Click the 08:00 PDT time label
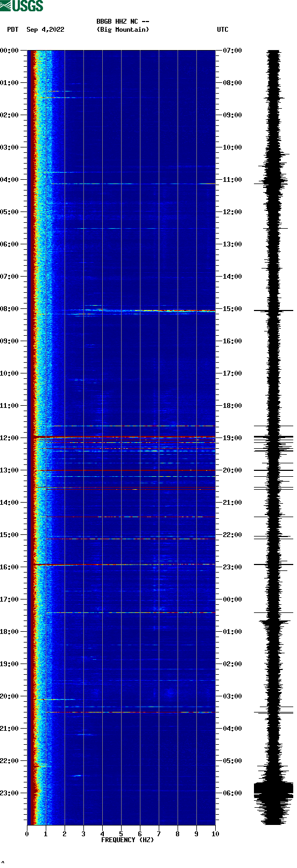This screenshot has width=297, height=868. [x=10, y=309]
